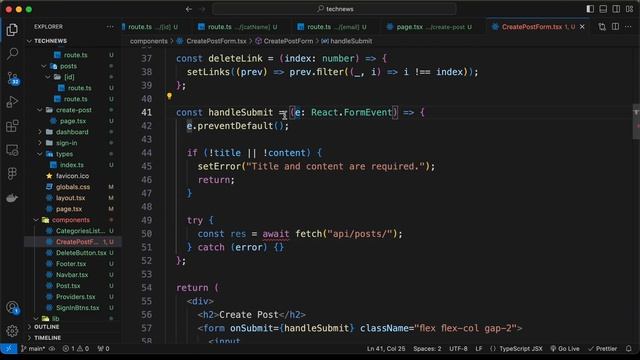Toggle secondary side bar visibility
The image size is (640, 360).
617,9
